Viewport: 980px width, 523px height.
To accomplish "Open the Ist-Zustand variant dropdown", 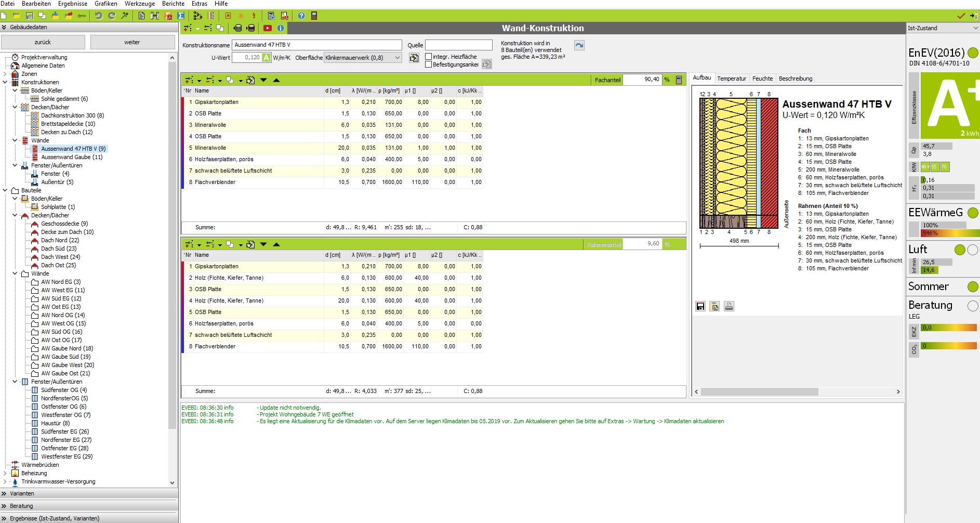I will [975, 28].
